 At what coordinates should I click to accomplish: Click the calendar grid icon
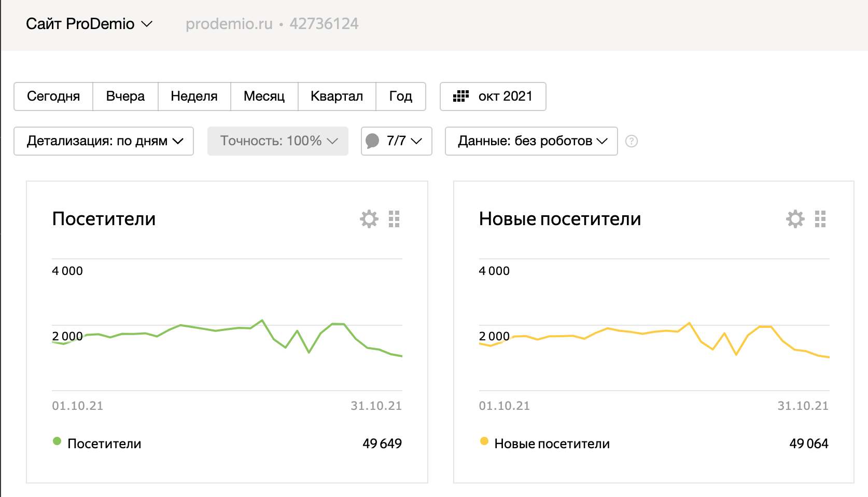coord(460,96)
